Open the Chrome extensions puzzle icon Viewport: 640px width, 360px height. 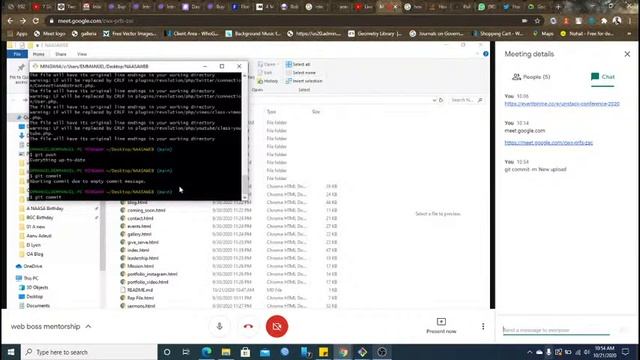[604, 21]
